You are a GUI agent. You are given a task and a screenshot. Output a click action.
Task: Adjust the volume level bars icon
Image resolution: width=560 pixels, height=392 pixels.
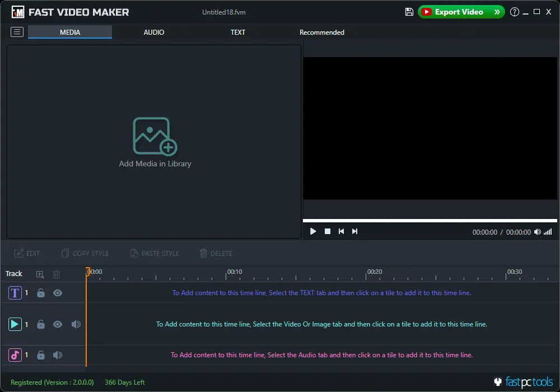[x=548, y=232]
